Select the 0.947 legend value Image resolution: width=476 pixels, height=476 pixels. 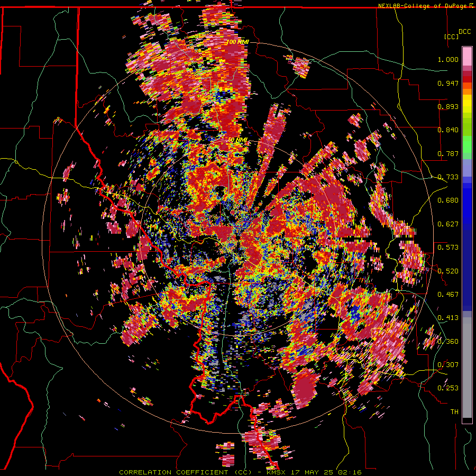click(448, 83)
